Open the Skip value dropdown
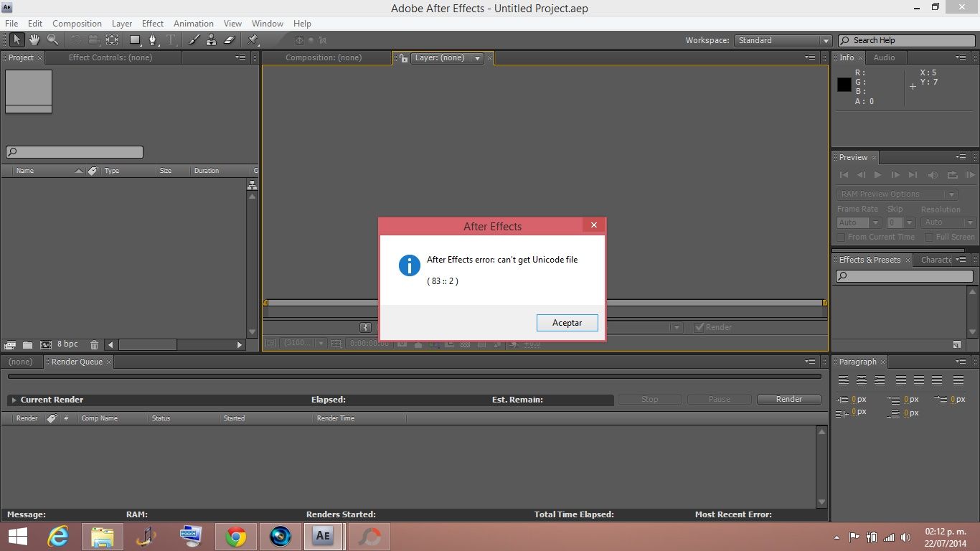The height and width of the screenshot is (551, 980). (900, 222)
